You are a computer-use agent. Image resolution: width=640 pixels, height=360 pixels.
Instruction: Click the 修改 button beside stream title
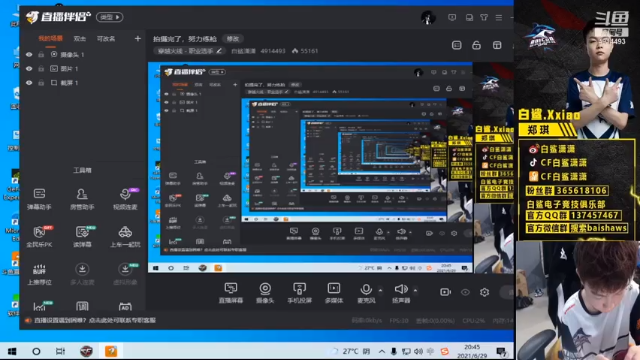(233, 39)
